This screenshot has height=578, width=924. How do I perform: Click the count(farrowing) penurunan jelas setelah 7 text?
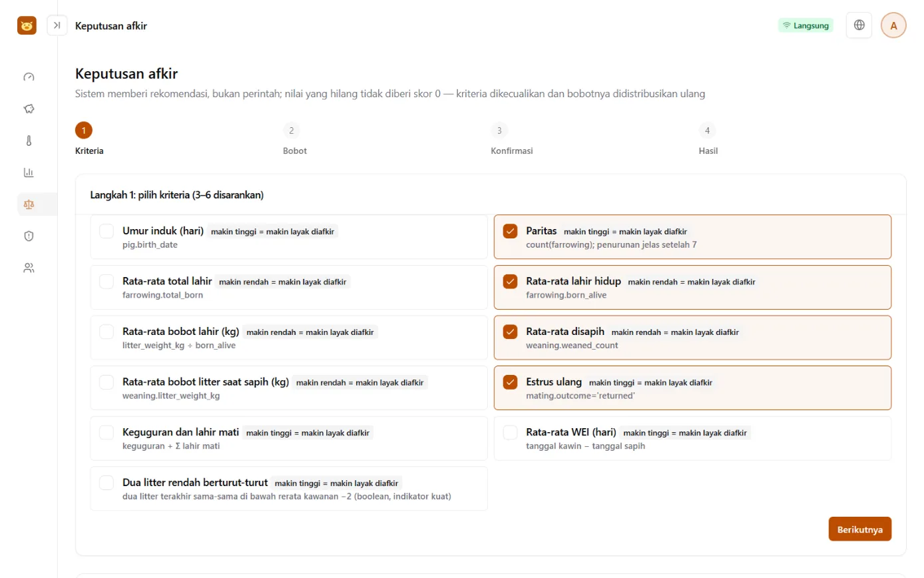point(611,245)
